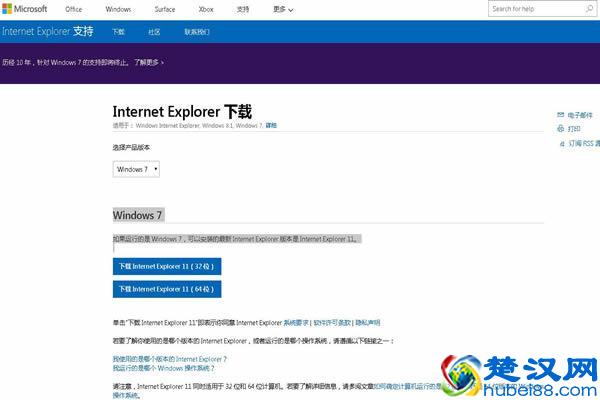Click the RSS subscribe icon
The width and height of the screenshot is (600, 400).
[560, 144]
